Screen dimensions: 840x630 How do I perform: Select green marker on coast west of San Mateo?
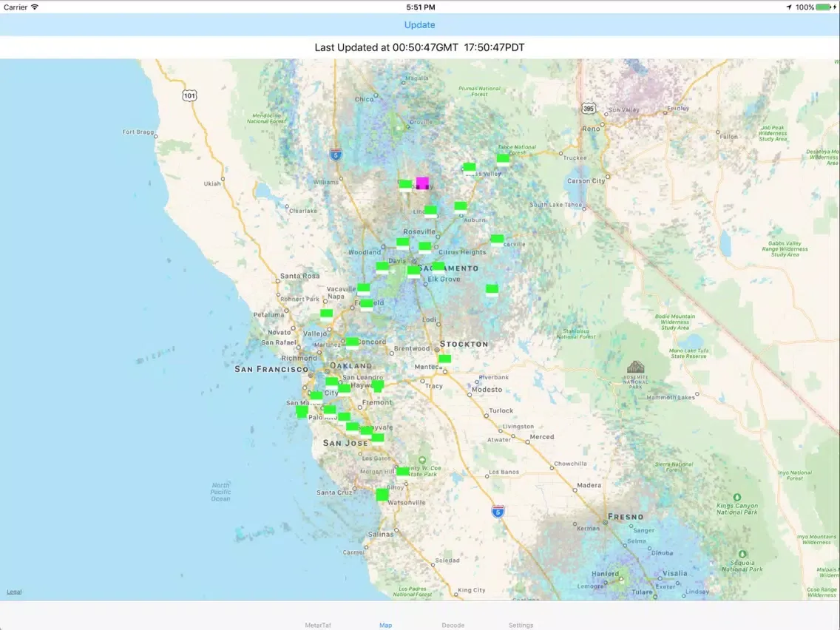tap(302, 411)
